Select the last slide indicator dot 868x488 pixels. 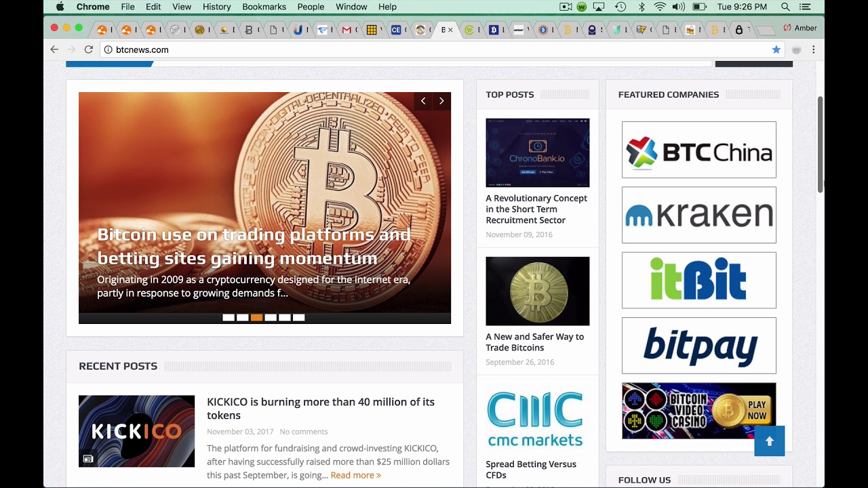[x=299, y=317]
